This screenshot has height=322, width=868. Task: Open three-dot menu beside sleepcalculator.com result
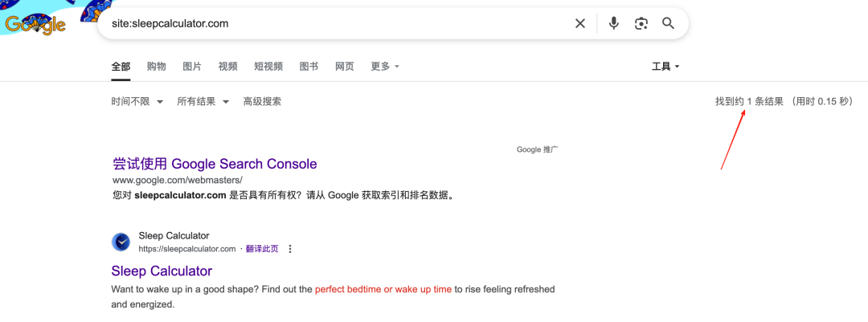pos(289,249)
